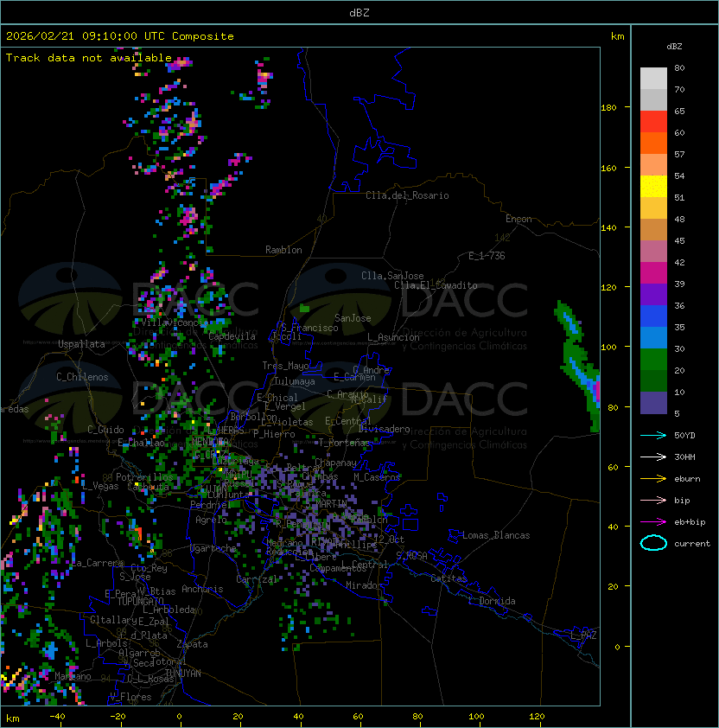Pick the orange 57–60 dBZ swatch

(653, 143)
